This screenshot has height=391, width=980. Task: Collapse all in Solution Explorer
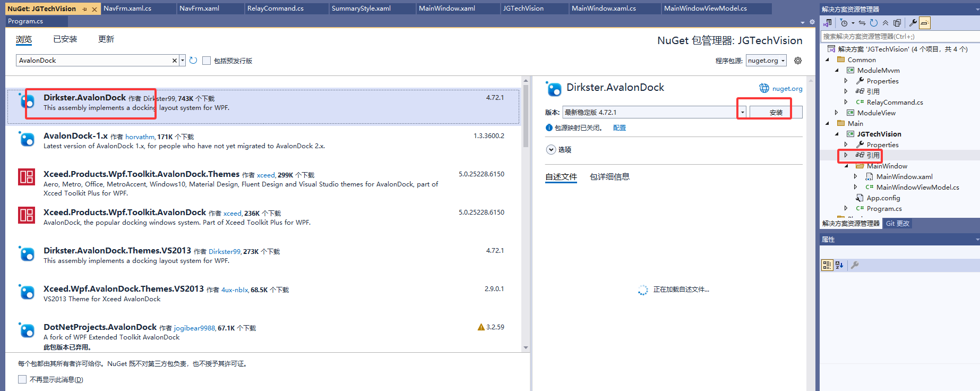tap(886, 23)
